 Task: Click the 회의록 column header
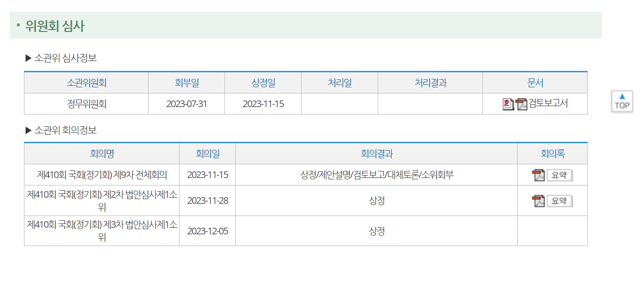(x=552, y=154)
